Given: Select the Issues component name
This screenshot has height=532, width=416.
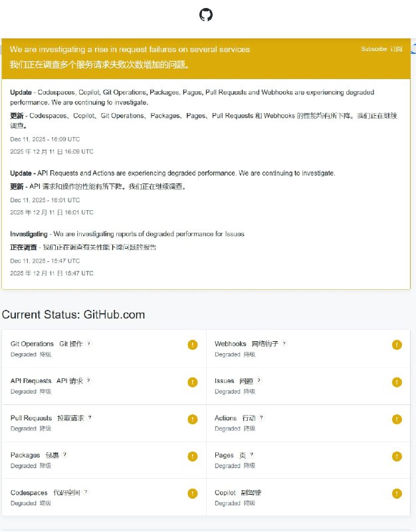Looking at the screenshot, I should [224, 380].
